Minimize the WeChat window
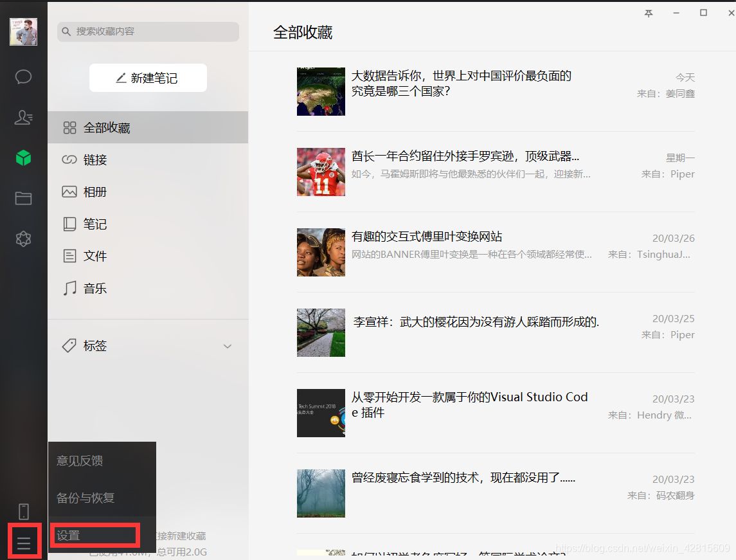736x560 pixels. click(676, 13)
